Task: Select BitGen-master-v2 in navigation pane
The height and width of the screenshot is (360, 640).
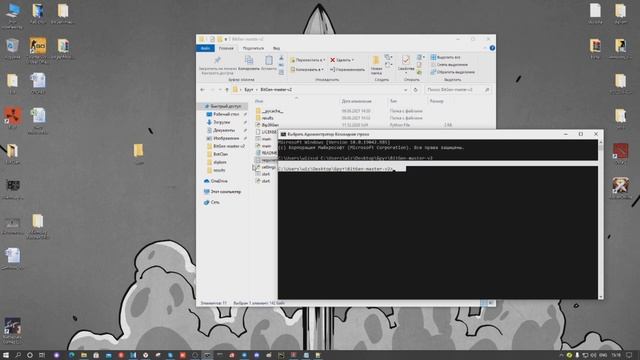Action: point(226,146)
